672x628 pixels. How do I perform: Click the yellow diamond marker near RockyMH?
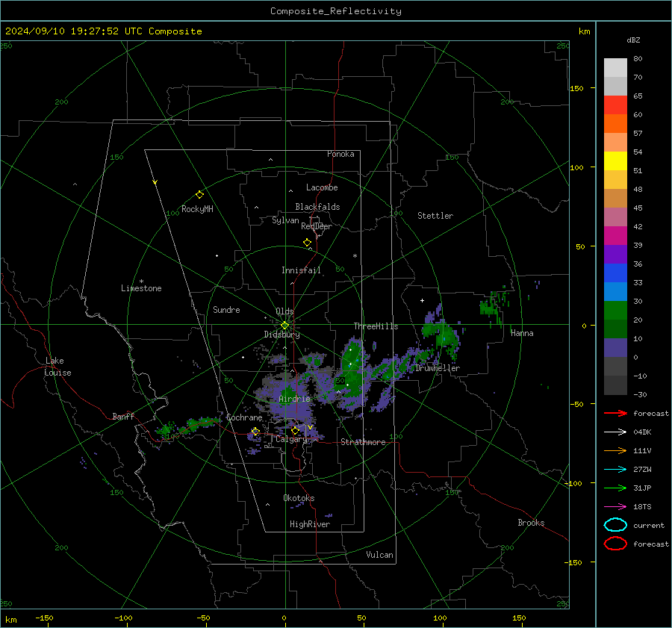[199, 195]
